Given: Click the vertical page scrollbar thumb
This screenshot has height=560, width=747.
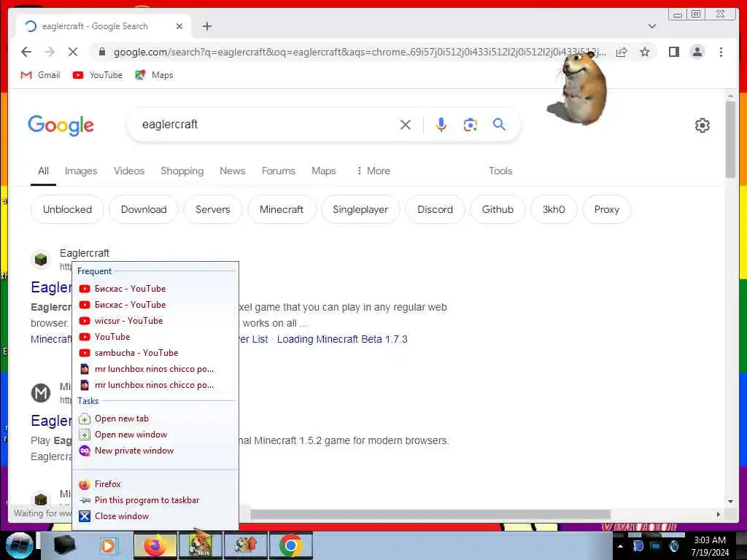Looking at the screenshot, I should point(730,140).
